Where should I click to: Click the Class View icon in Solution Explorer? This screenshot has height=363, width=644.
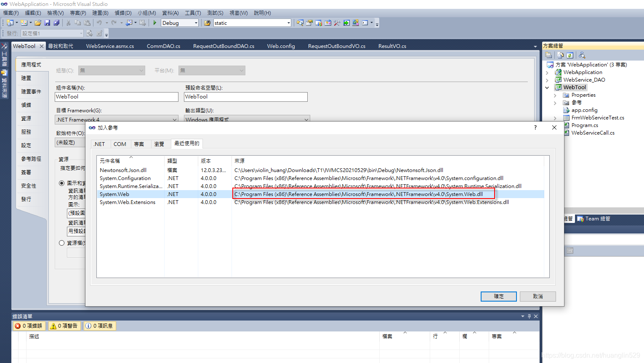coord(582,55)
